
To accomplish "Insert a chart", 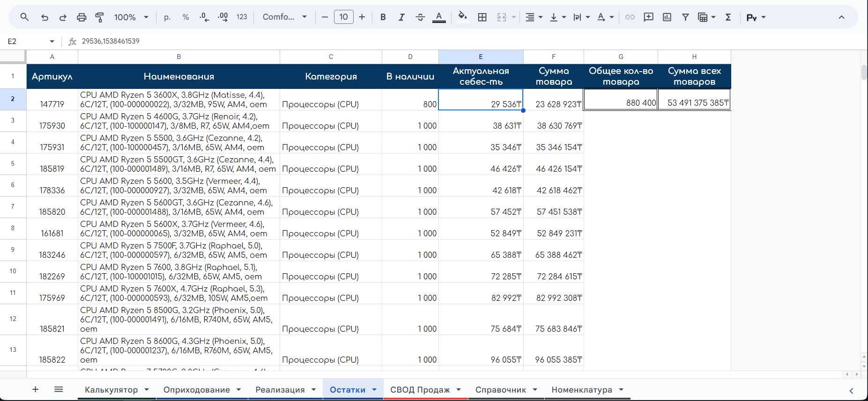I will tap(667, 17).
